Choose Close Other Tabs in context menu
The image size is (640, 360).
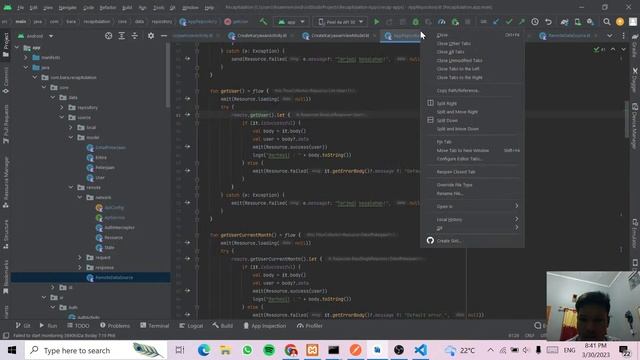point(453,43)
